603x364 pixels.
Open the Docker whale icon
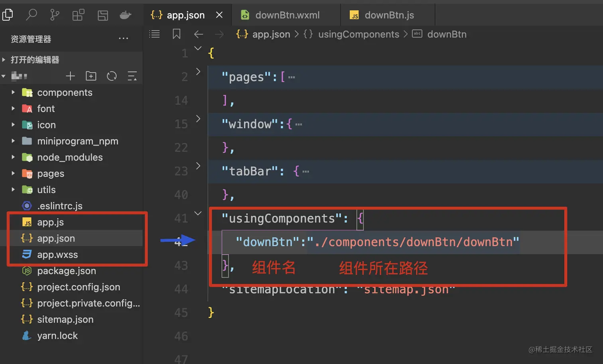point(126,15)
